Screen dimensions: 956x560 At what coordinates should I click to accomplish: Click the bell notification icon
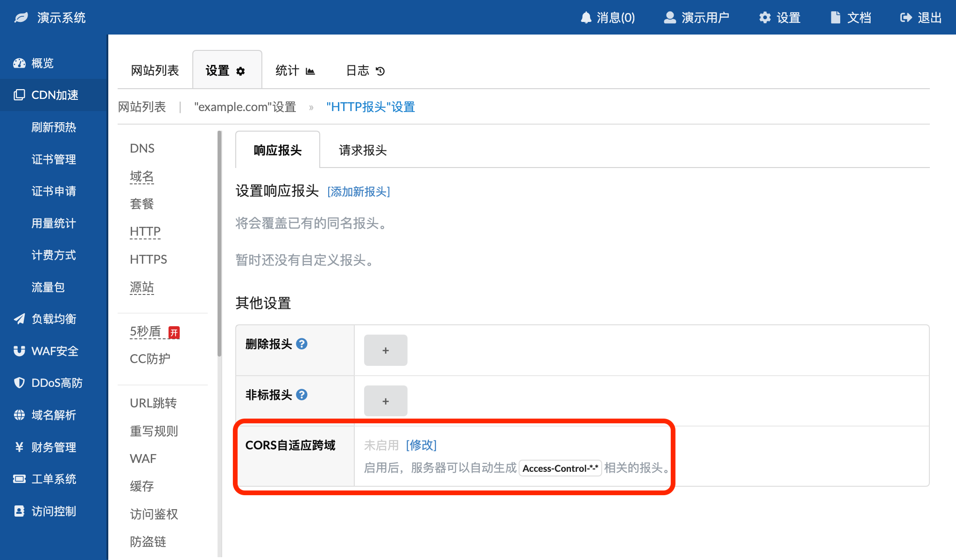click(x=586, y=18)
